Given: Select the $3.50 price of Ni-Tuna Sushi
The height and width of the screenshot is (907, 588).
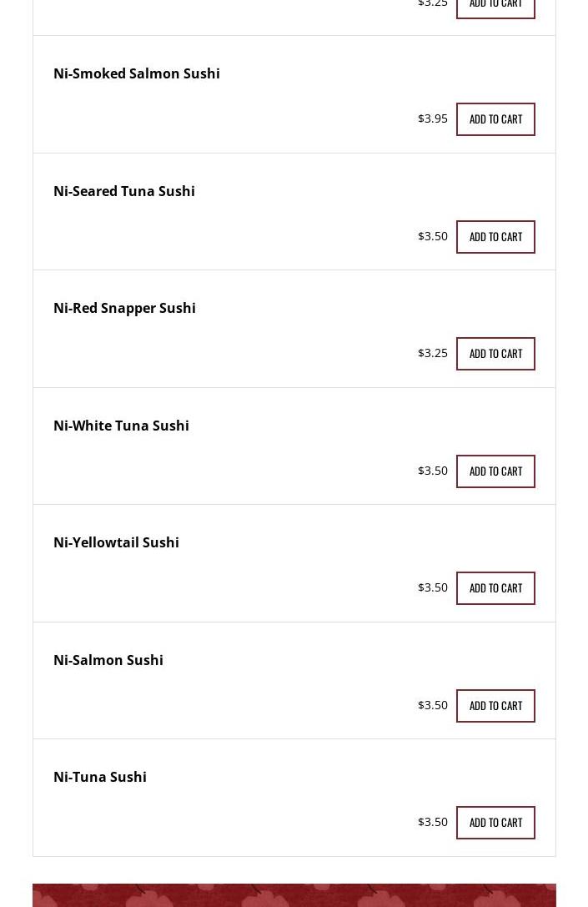Looking at the screenshot, I should [433, 822].
